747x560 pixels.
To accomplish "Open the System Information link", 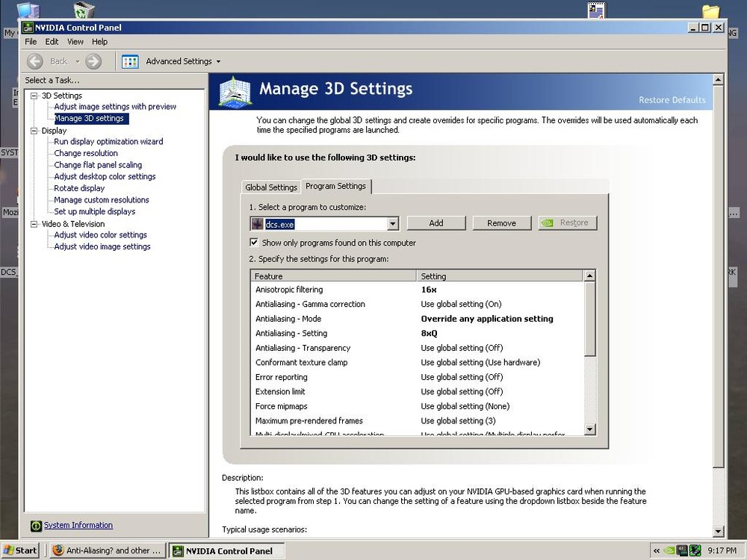I will point(78,525).
